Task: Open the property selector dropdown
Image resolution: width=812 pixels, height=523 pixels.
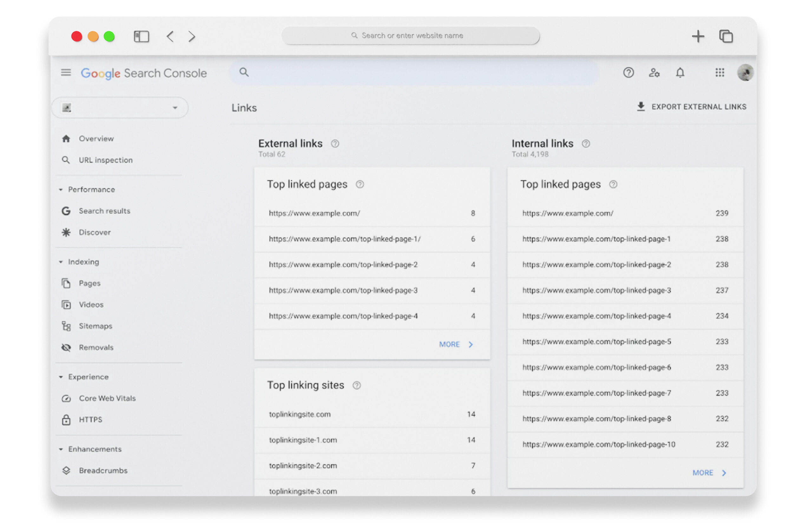Action: coord(120,108)
